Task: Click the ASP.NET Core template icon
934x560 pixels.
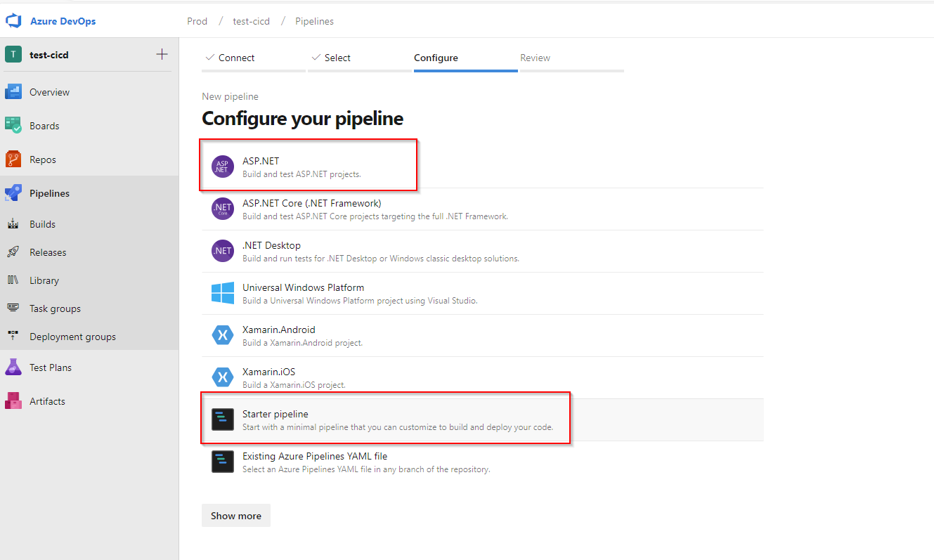Action: [223, 209]
